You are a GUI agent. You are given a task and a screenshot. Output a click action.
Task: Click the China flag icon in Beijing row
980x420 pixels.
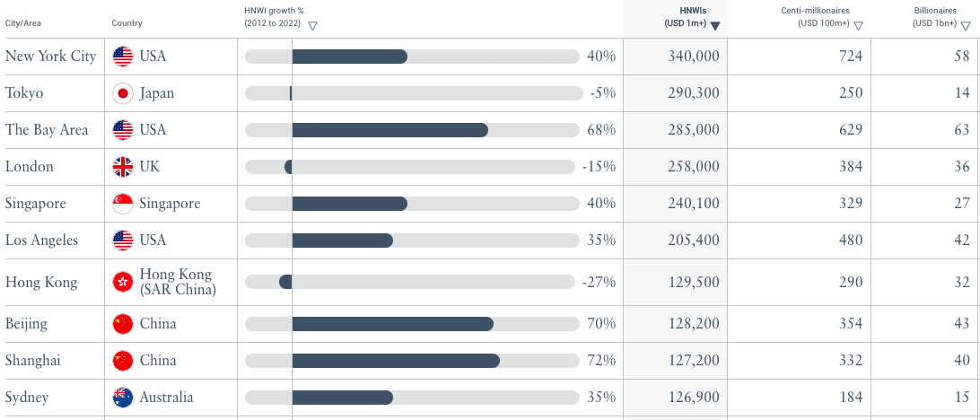pos(123,323)
